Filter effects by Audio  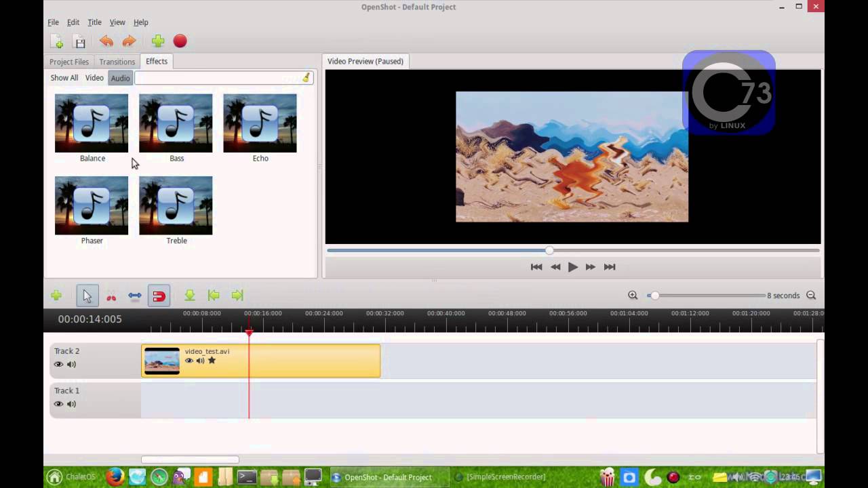[120, 78]
